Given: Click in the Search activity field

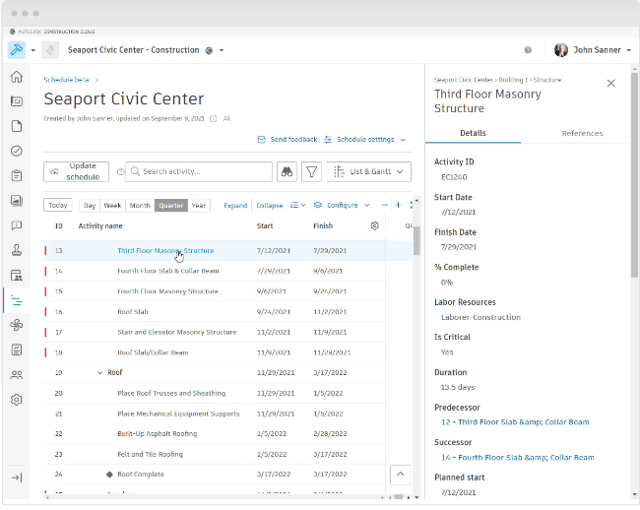Looking at the screenshot, I should click(x=199, y=172).
